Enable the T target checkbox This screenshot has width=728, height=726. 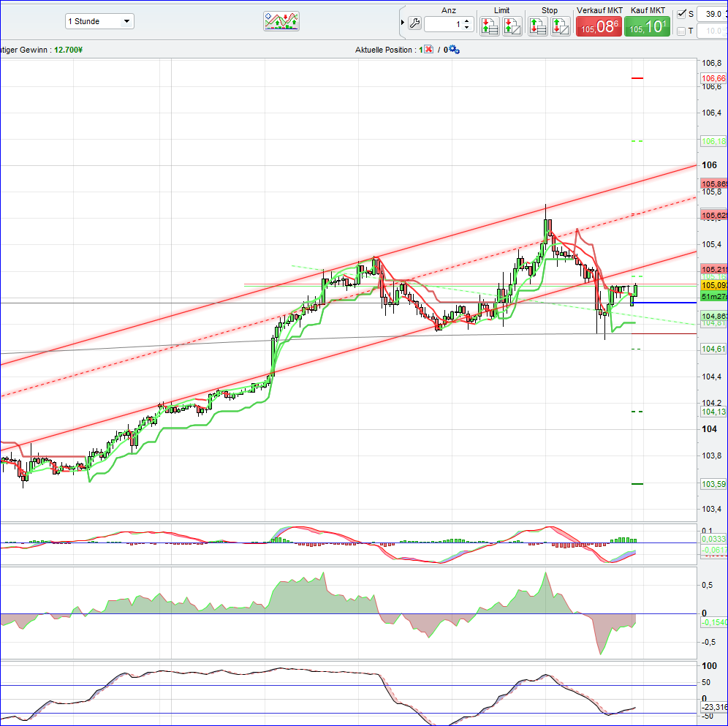[682, 31]
